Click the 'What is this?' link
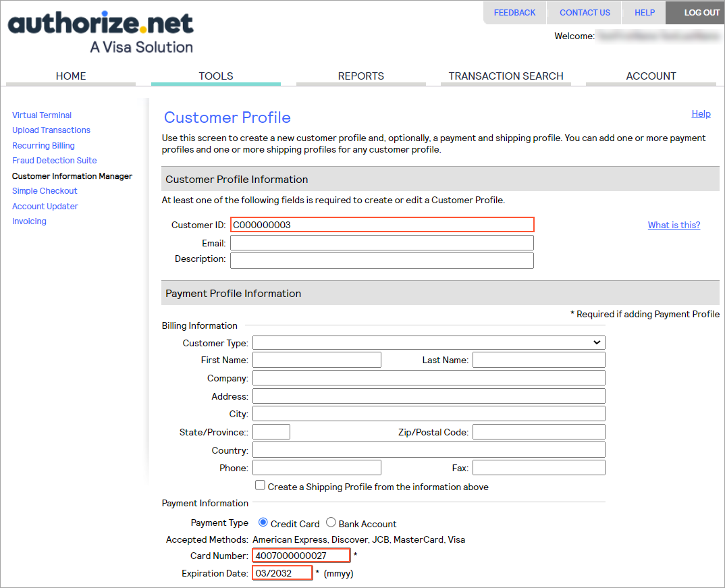 click(674, 225)
